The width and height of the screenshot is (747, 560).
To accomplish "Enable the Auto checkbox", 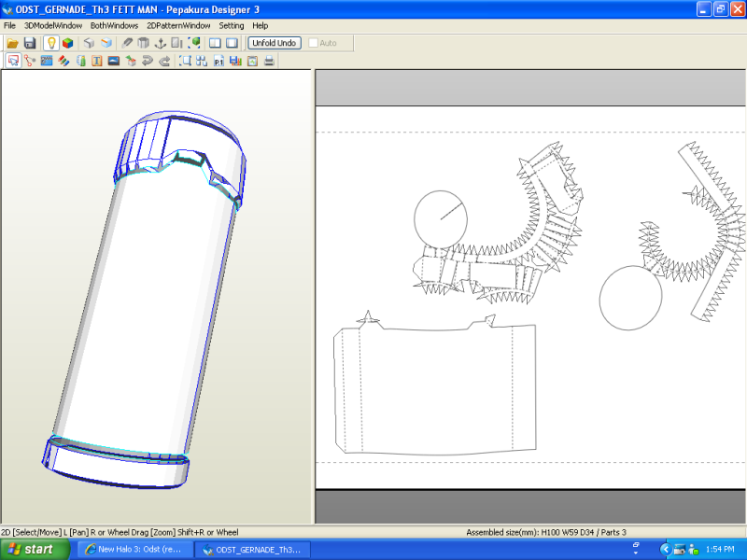I will tap(314, 43).
